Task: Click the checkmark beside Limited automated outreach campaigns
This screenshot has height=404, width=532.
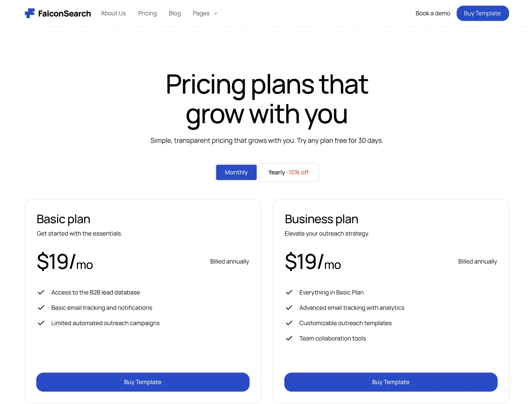Action: (x=41, y=323)
